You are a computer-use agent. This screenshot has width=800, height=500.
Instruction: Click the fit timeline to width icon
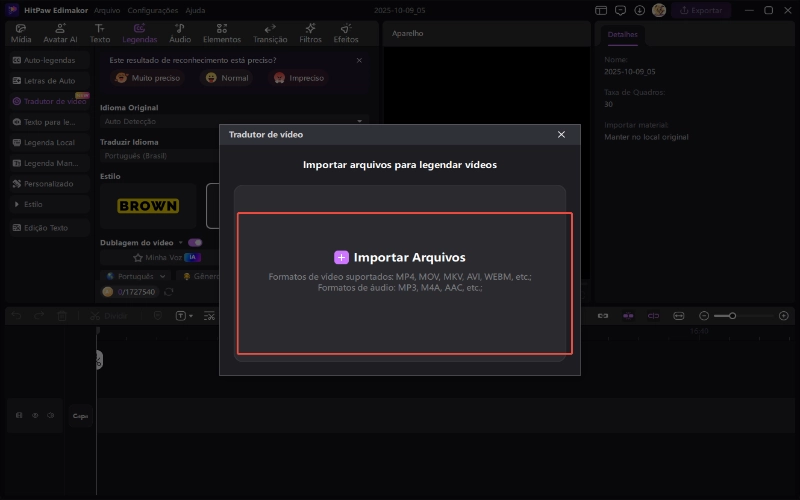tap(679, 316)
